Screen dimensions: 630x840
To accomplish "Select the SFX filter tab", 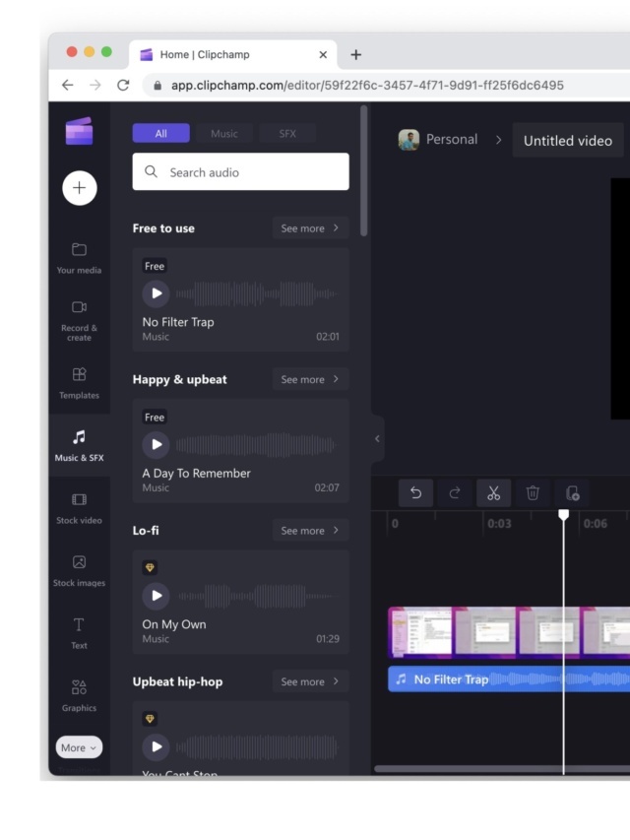I will point(287,133).
